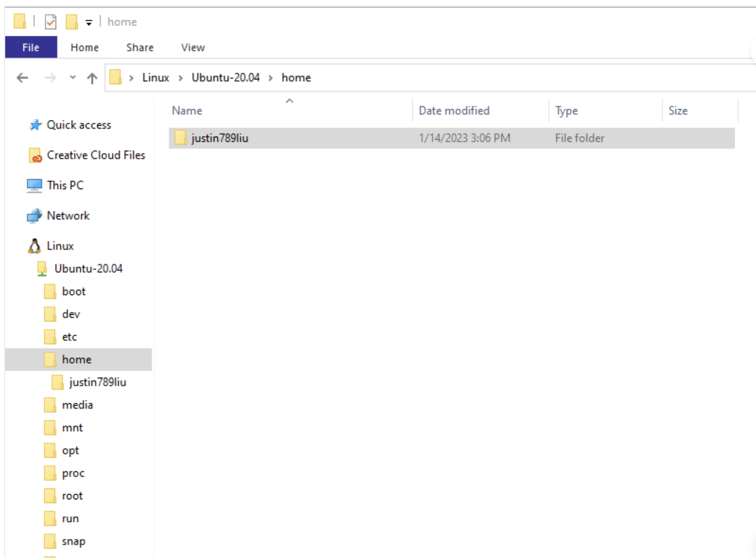Viewport: 756px width, 558px height.
Task: Open the Properties icon on Quick Access Toolbar
Action: tap(50, 21)
